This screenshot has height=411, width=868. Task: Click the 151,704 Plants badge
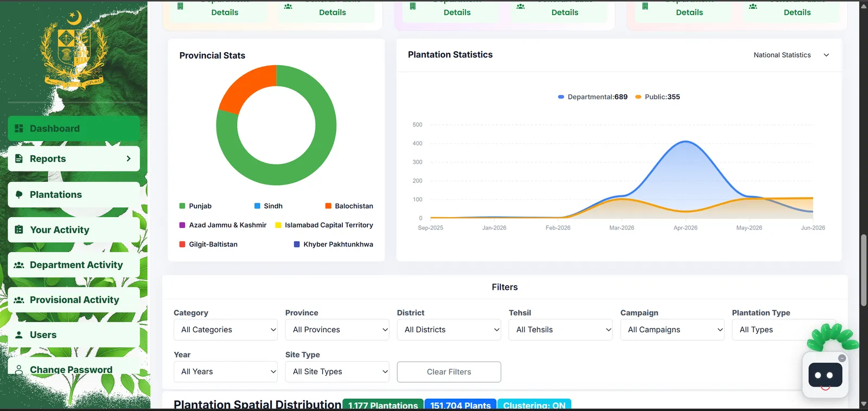pyautogui.click(x=461, y=405)
